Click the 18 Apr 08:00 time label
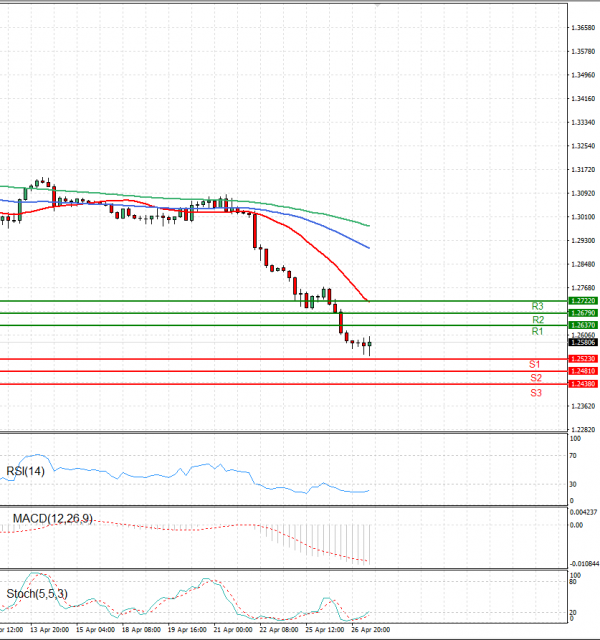600x640 pixels. click(141, 630)
